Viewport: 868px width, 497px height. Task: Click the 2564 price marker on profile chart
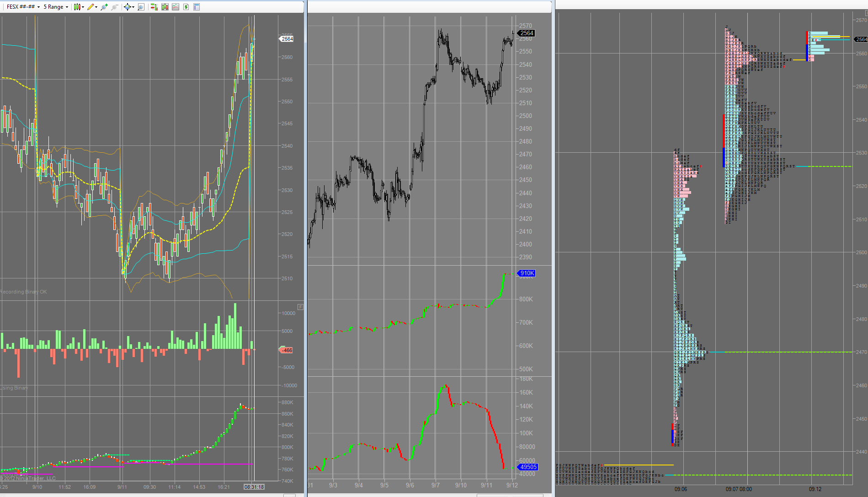point(862,39)
